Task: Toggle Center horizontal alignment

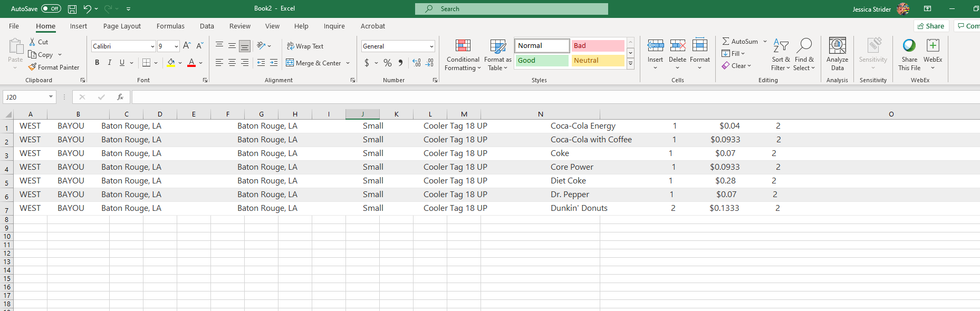Action: 232,63
